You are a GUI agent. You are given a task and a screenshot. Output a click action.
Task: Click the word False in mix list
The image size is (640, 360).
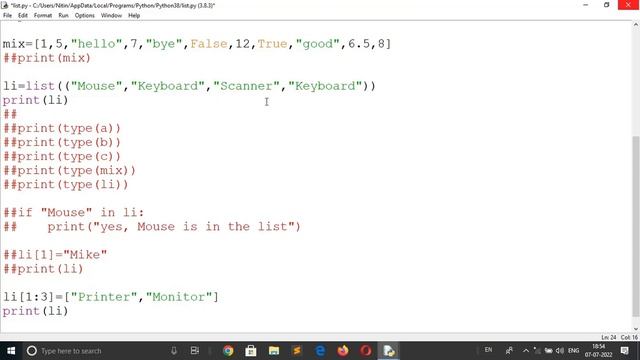[x=209, y=43]
